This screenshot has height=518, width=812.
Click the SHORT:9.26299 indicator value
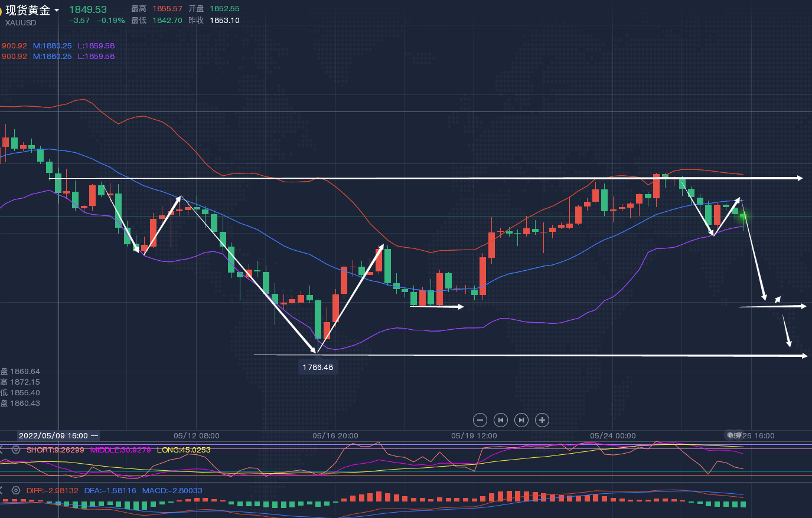click(x=56, y=450)
